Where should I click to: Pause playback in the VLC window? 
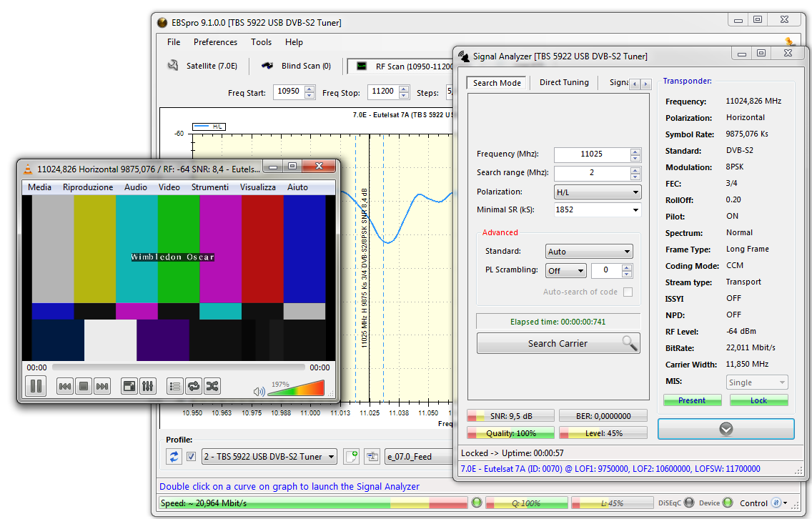(x=36, y=386)
